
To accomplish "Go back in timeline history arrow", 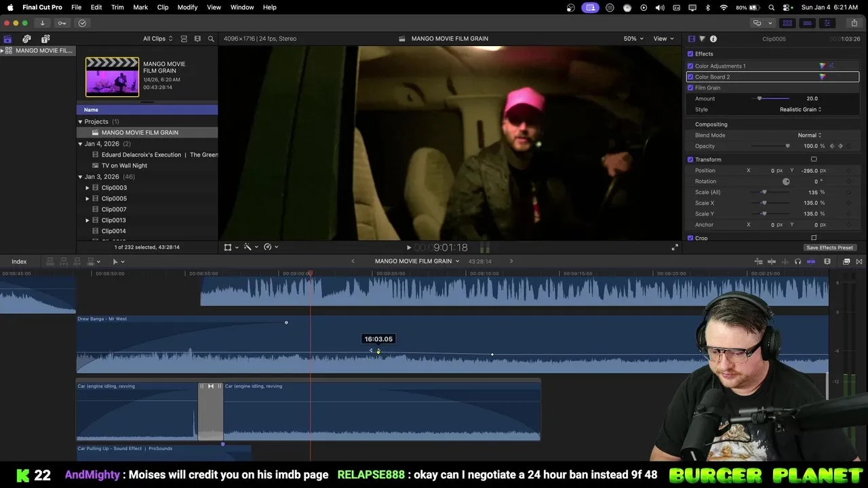I will coord(353,261).
